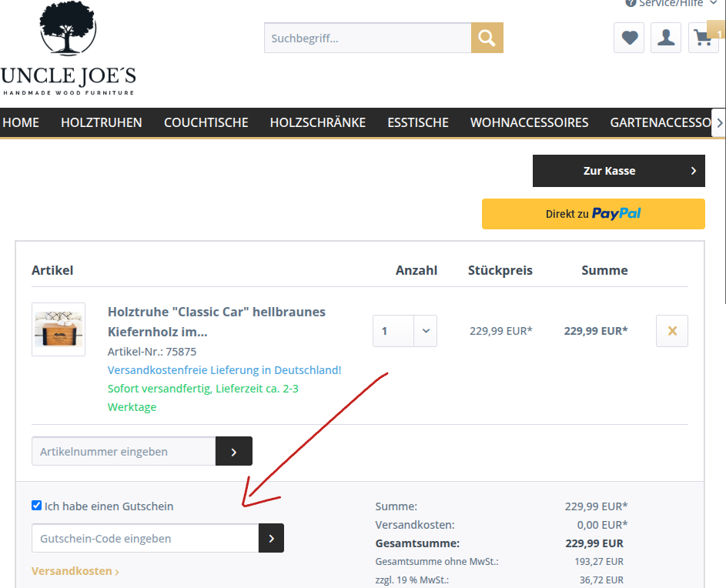Click the Gesamtsumme value 229,99 EUR
This screenshot has width=726, height=588.
pyautogui.click(x=594, y=543)
